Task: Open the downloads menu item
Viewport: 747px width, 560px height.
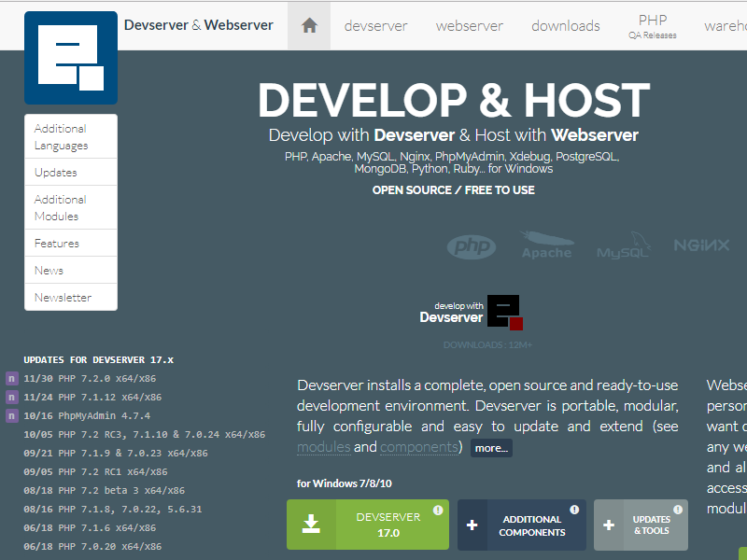Action: coord(565,26)
